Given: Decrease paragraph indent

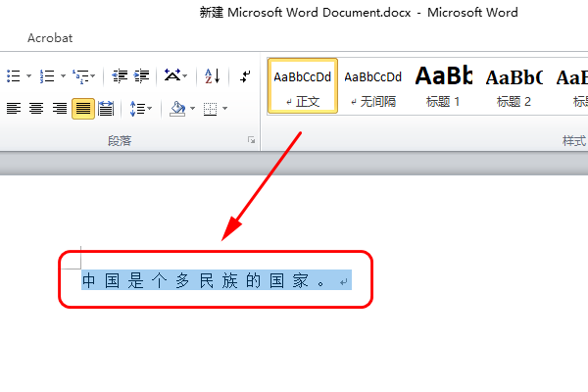Looking at the screenshot, I should click(120, 76).
